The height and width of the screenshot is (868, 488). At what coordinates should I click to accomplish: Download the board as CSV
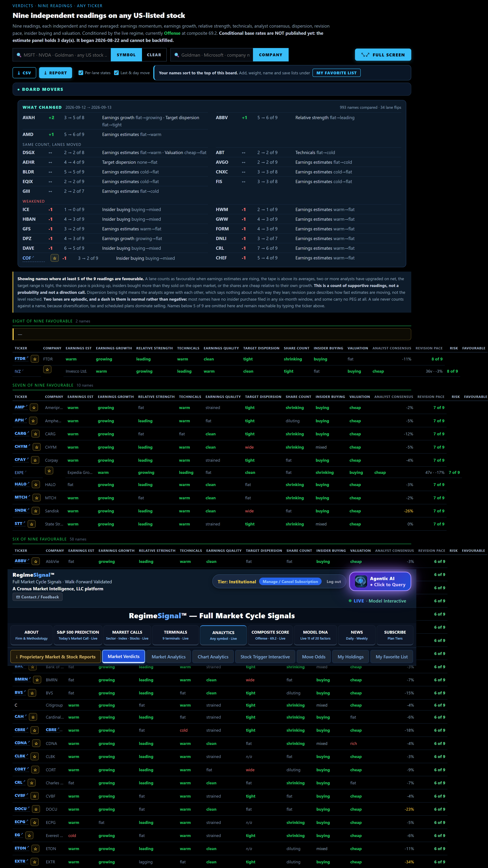click(x=24, y=73)
